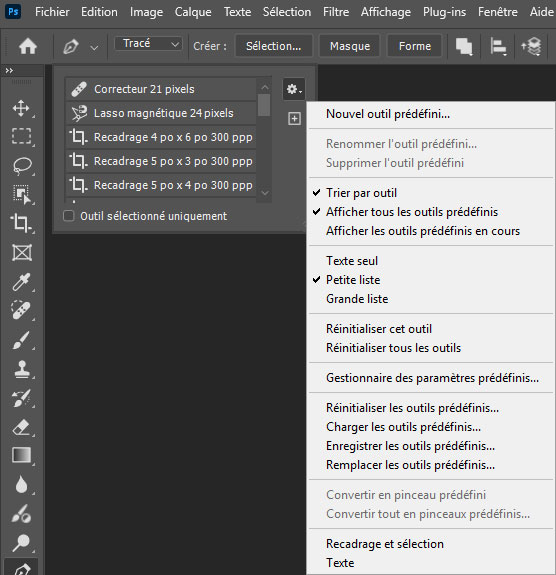
Task: Select the Rectangular Marquee tool
Action: click(22, 136)
